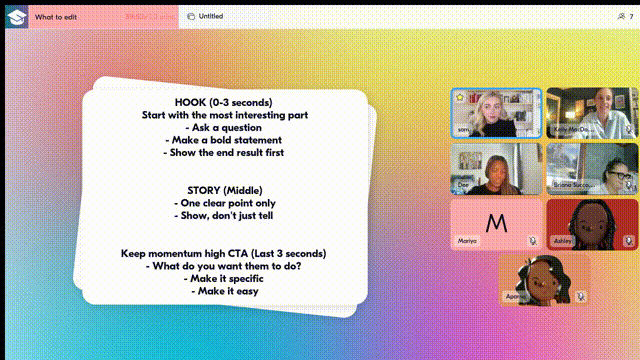
Task: Click the '- Make it easy' line
Action: point(225,291)
